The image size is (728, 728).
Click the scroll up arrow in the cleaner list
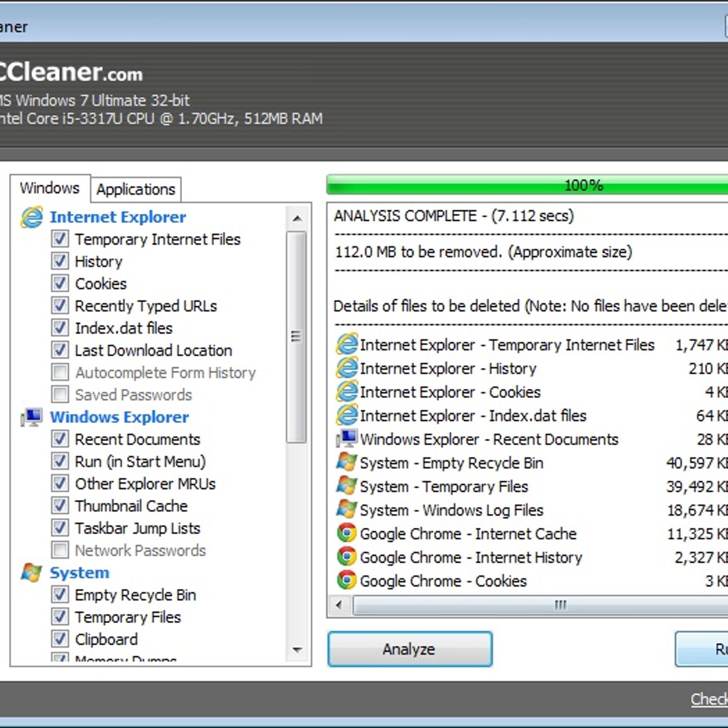297,218
